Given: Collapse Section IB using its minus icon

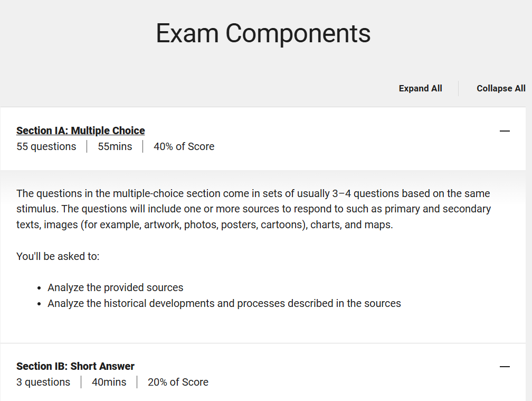Looking at the screenshot, I should pyautogui.click(x=505, y=367).
